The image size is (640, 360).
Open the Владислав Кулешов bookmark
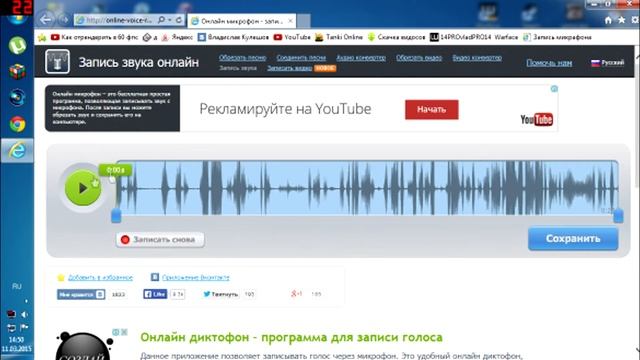tap(233, 37)
